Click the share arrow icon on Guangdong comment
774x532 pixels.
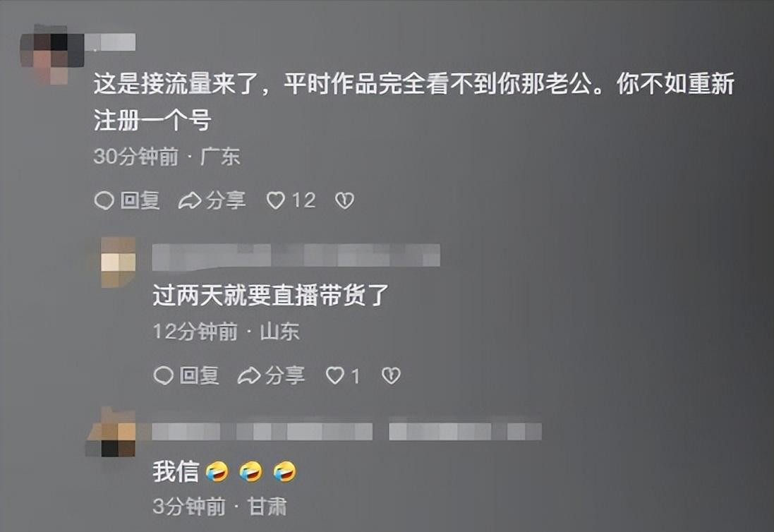tap(190, 201)
